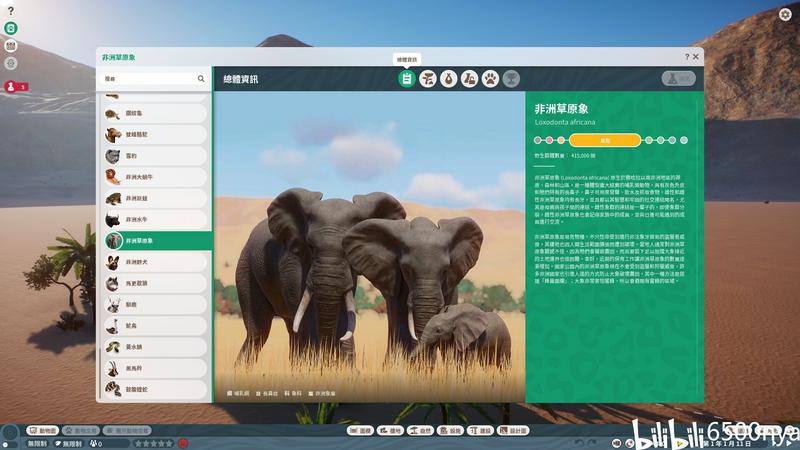Viewport: 800px width, 450px height.
Task: Click the 哺乳綱 class tag on the picture
Action: click(x=238, y=393)
